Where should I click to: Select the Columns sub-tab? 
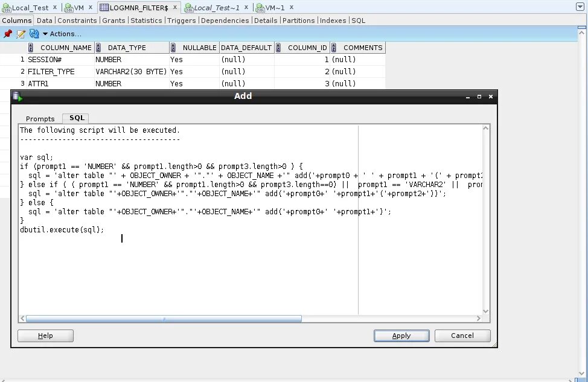click(17, 21)
